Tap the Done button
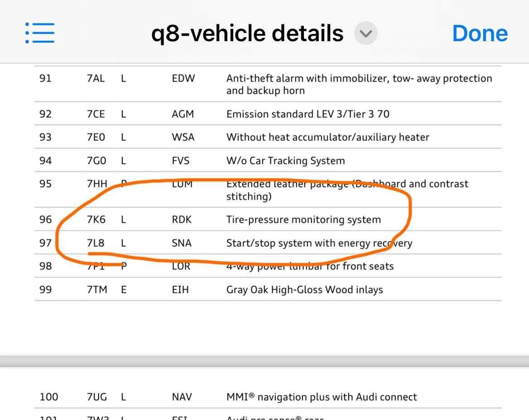The width and height of the screenshot is (529, 420). [480, 33]
